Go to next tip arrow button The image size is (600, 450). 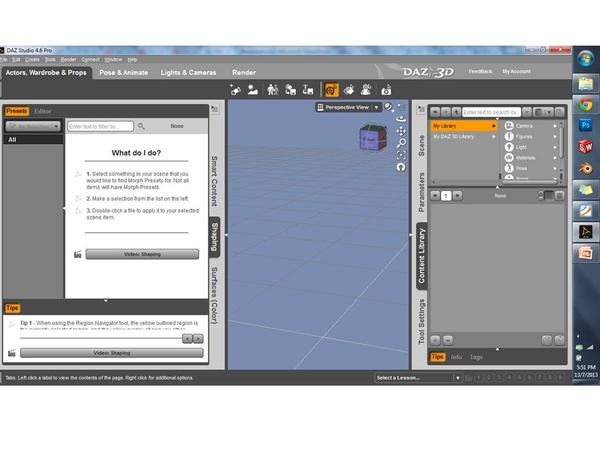[x=198, y=339]
